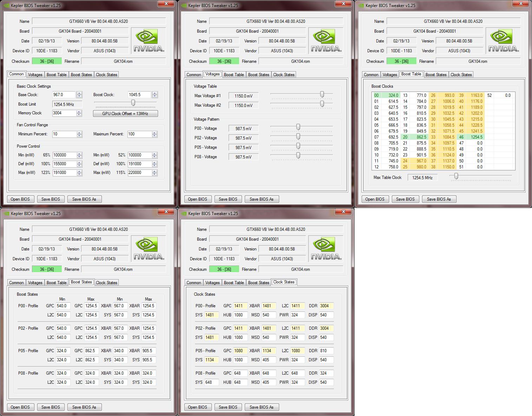532x416 pixels.
Task: Click the Memory Clock field showing 3004
Action: (x=64, y=113)
